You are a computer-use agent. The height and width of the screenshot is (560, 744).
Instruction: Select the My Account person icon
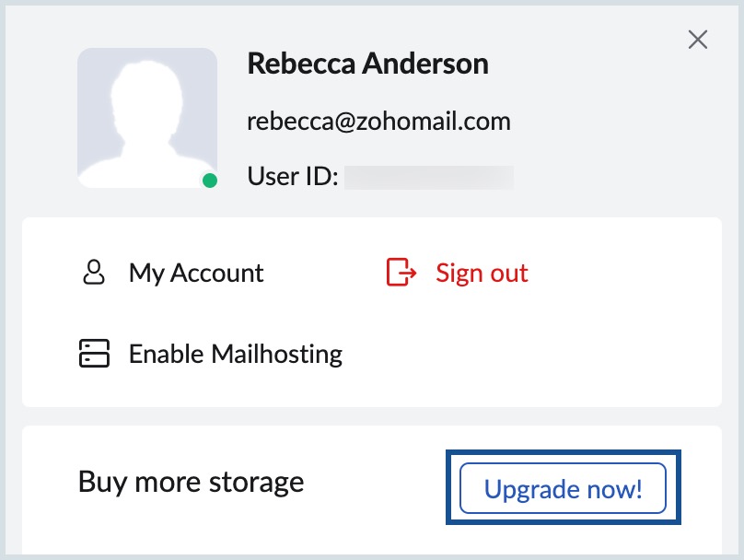94,273
